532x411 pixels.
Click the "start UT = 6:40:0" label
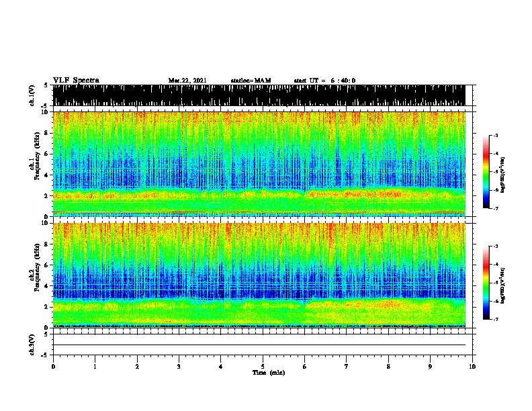click(x=324, y=81)
